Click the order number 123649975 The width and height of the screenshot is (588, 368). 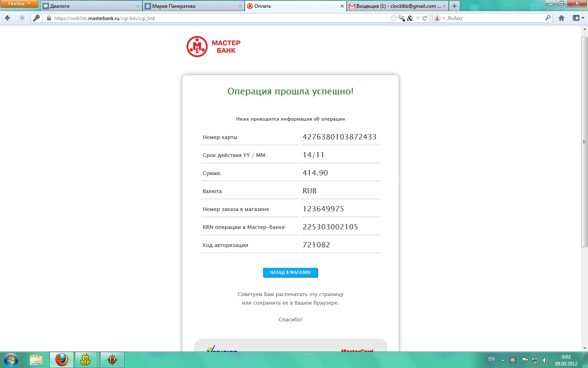coord(323,209)
